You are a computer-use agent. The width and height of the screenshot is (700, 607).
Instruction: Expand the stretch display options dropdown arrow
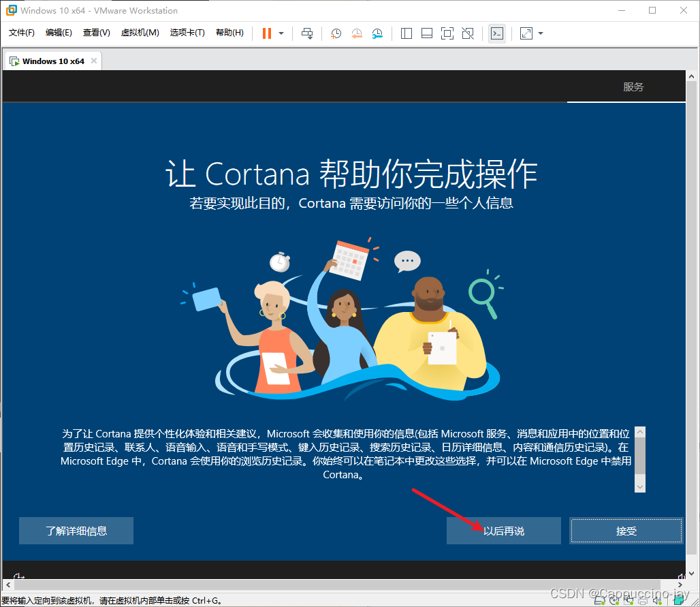[541, 33]
